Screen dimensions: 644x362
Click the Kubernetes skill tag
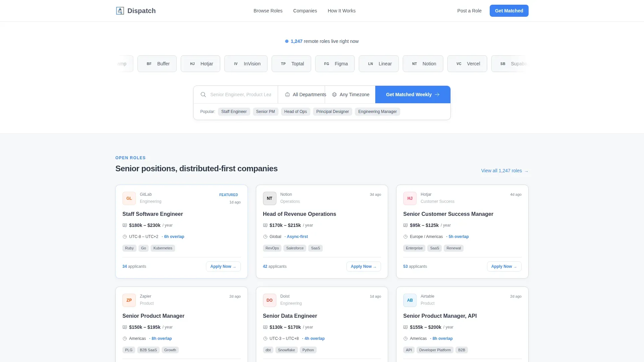point(163,248)
